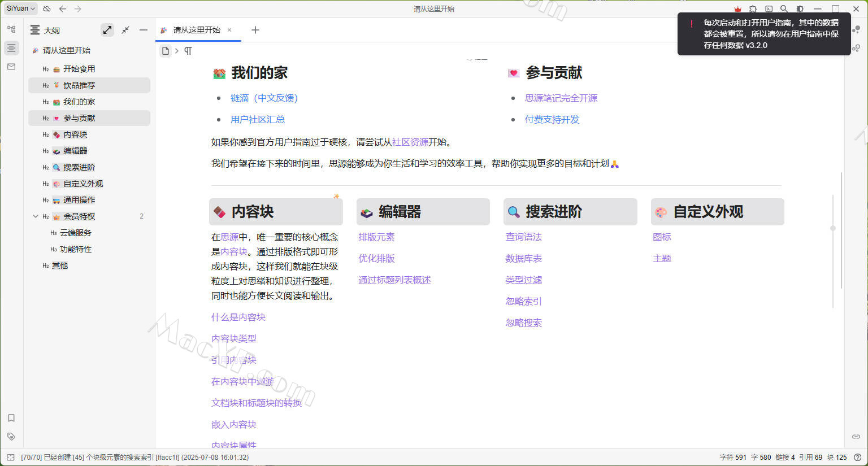Select 功能特性 in outline

[x=89, y=249]
